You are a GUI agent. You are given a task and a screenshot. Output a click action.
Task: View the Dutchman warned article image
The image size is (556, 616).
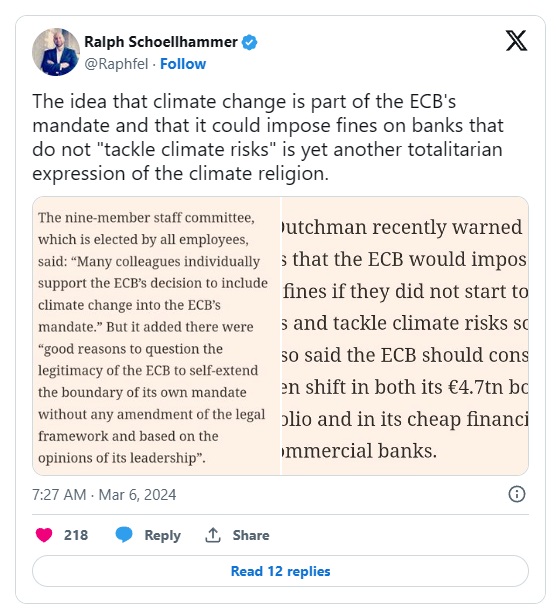pos(405,336)
